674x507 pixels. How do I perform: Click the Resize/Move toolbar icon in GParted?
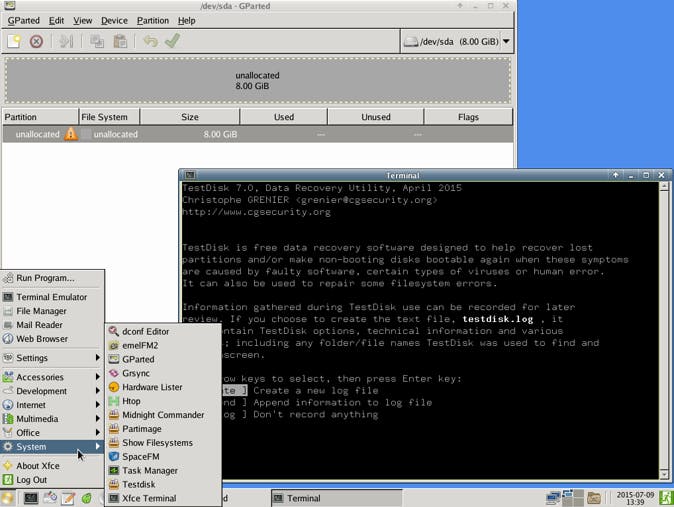tap(66, 41)
